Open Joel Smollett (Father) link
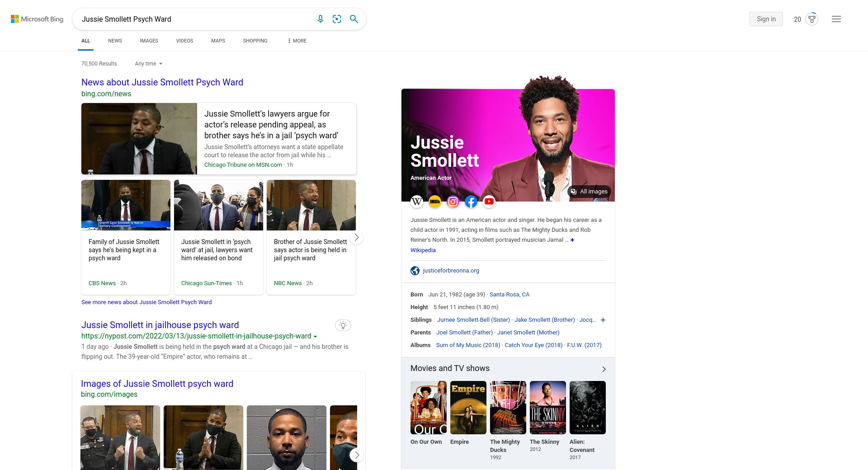This screenshot has width=868, height=470. point(464,333)
